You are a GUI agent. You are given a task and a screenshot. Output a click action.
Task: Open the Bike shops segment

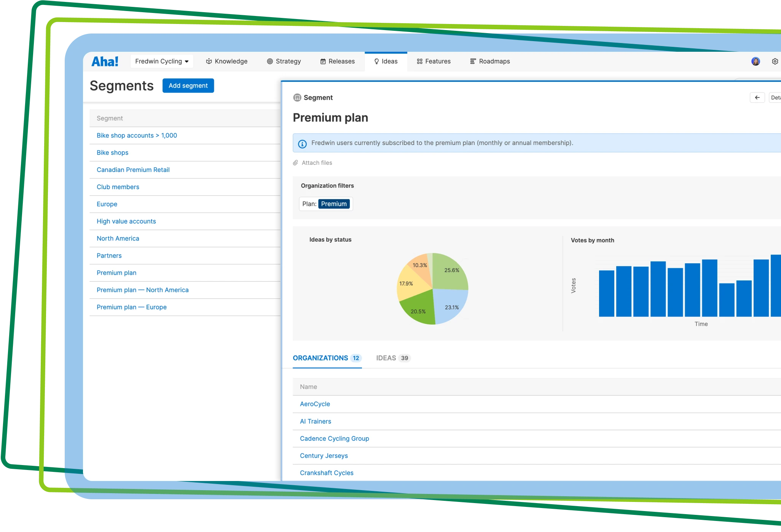(x=112, y=153)
